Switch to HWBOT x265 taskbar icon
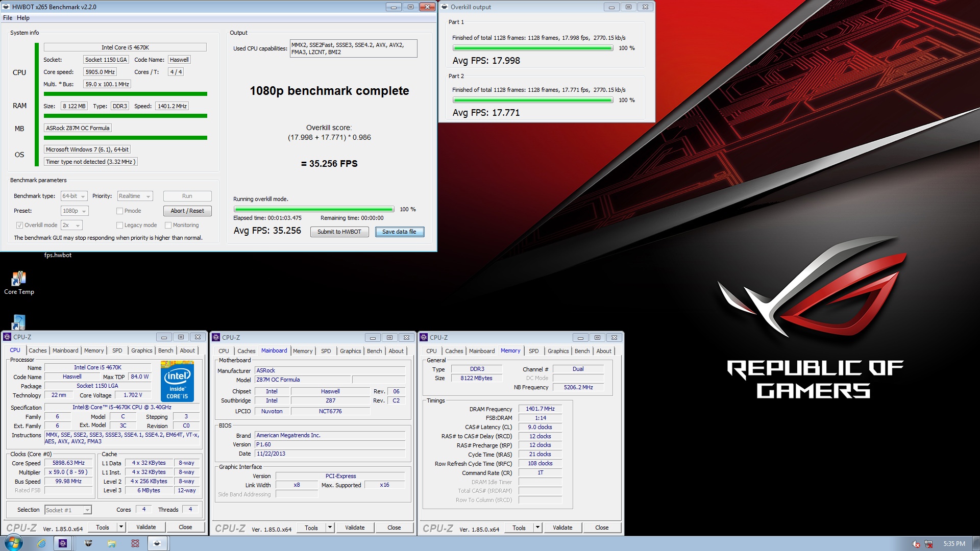 pyautogui.click(x=157, y=543)
